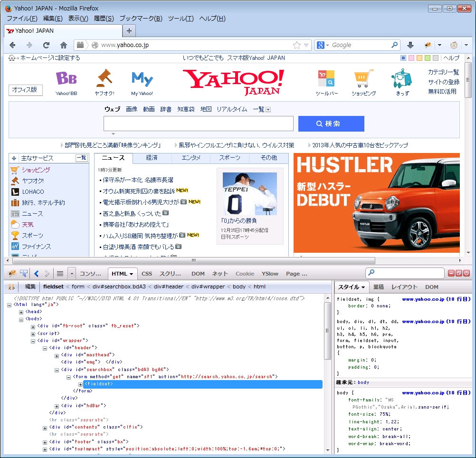The height and width of the screenshot is (458, 476).
Task: Click the body breadcrumb in the Firebug path
Action: pyautogui.click(x=239, y=287)
